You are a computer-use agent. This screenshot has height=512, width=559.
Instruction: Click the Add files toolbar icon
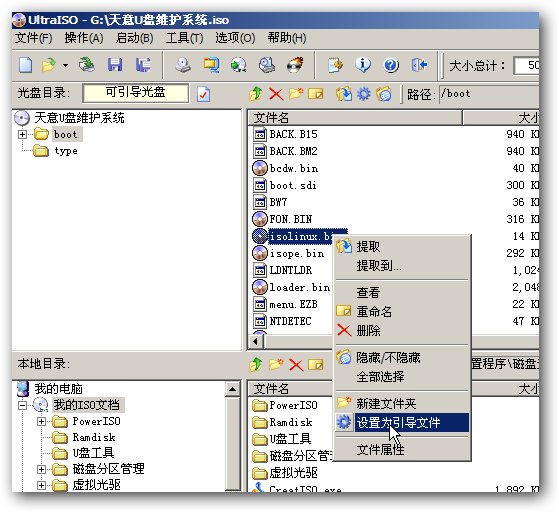[x=335, y=65]
